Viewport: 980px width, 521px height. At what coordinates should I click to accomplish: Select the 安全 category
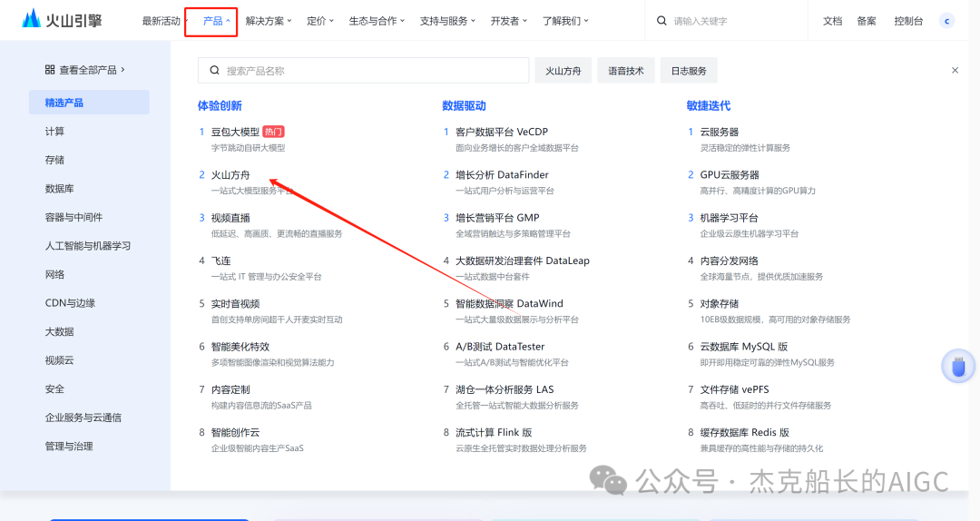[x=54, y=389]
